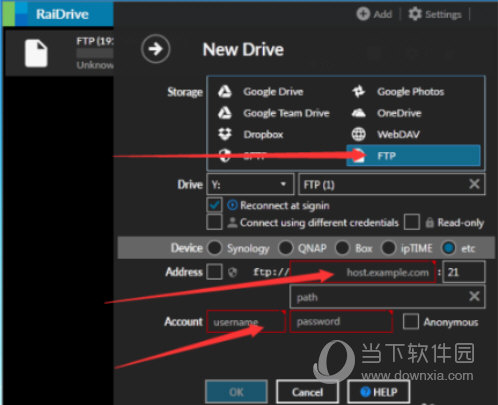Click the SFTP shield icon
Screen dimensions: 498x405
[x=225, y=156]
